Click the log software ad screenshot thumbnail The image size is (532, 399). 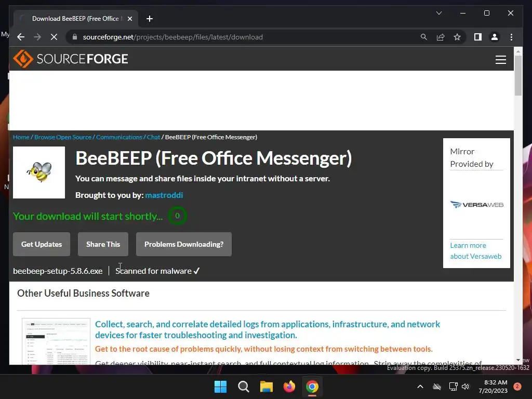pos(56,341)
